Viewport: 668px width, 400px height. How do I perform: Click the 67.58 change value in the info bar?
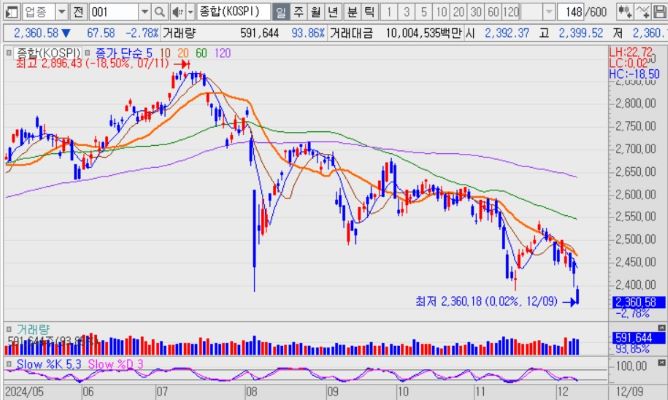click(x=101, y=33)
